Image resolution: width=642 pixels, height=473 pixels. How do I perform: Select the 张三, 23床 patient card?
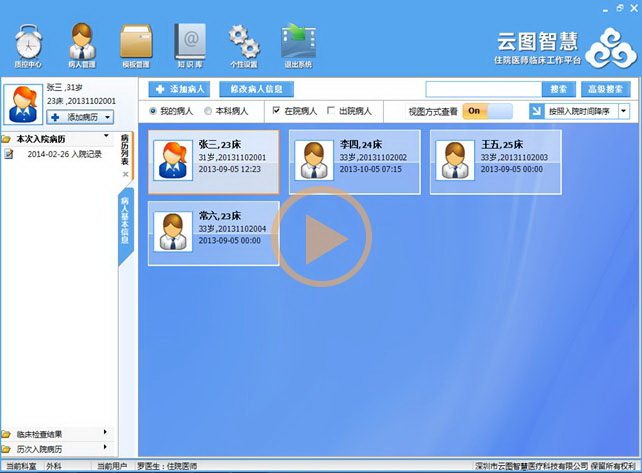[214, 162]
